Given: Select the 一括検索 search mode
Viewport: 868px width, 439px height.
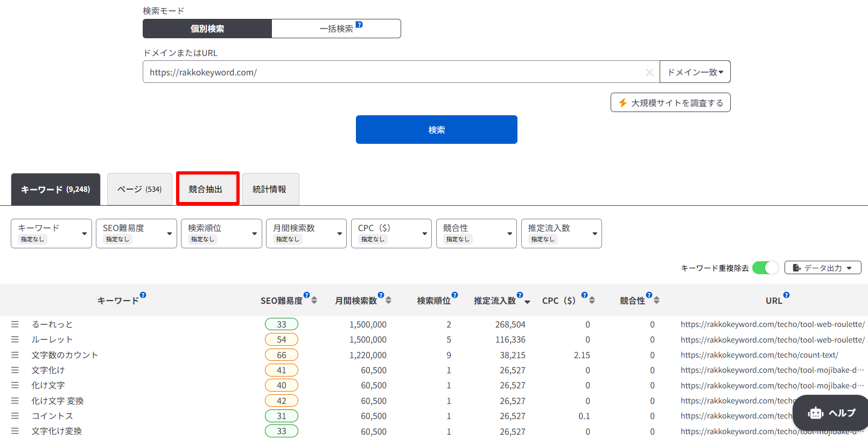Looking at the screenshot, I should tap(337, 29).
